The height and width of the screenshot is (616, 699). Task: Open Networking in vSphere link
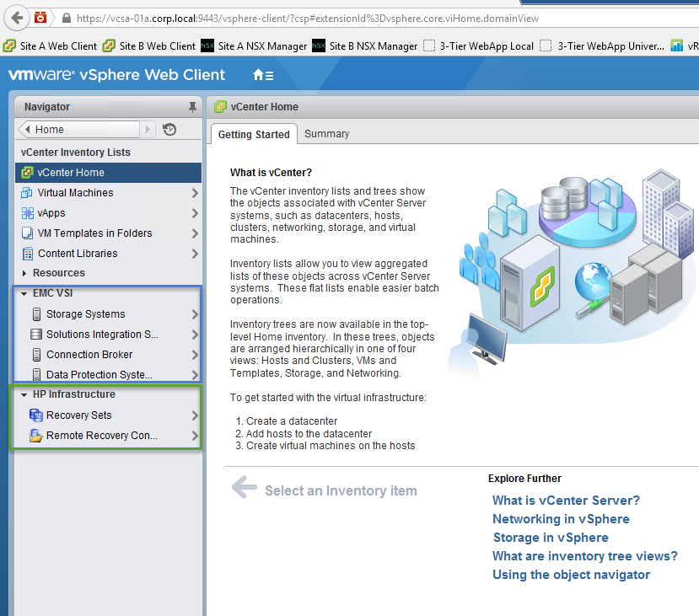coord(561,519)
